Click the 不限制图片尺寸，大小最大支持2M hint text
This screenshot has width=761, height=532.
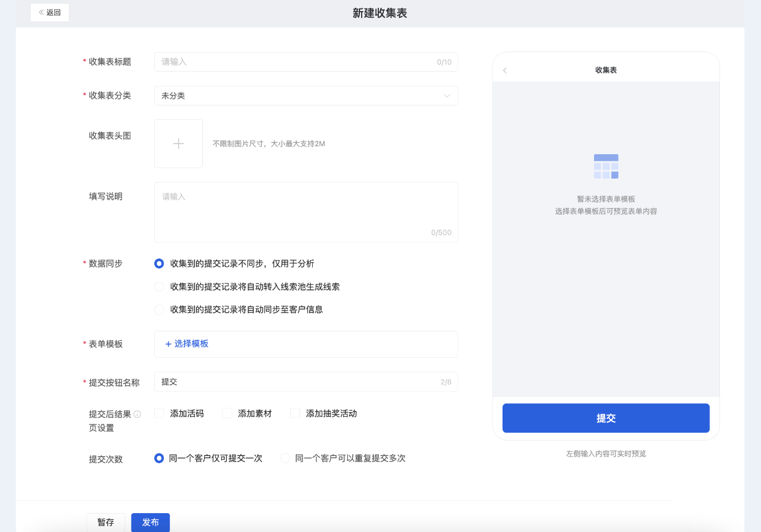269,144
